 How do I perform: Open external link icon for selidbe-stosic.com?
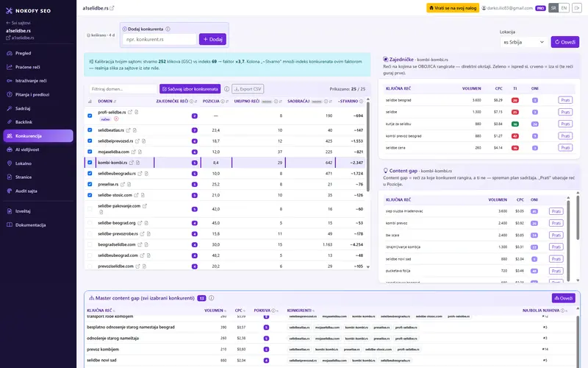coord(137,195)
